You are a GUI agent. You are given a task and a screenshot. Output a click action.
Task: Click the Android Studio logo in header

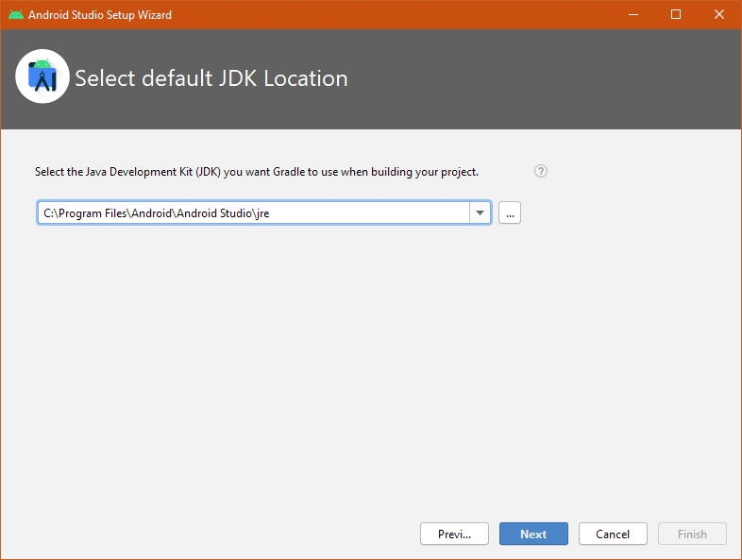pos(42,76)
